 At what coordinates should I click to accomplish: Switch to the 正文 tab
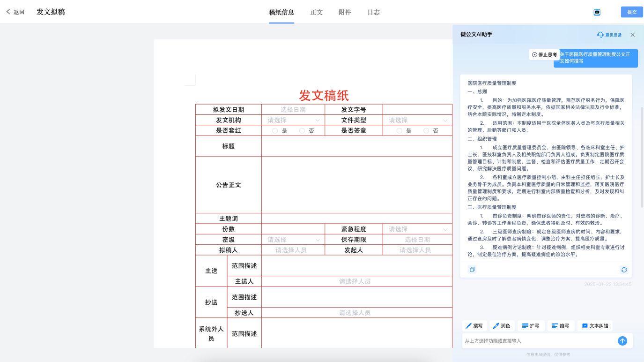point(317,12)
